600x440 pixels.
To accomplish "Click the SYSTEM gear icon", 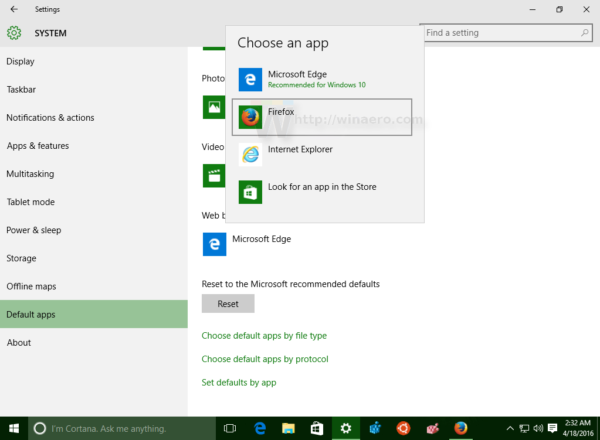I will click(x=14, y=33).
